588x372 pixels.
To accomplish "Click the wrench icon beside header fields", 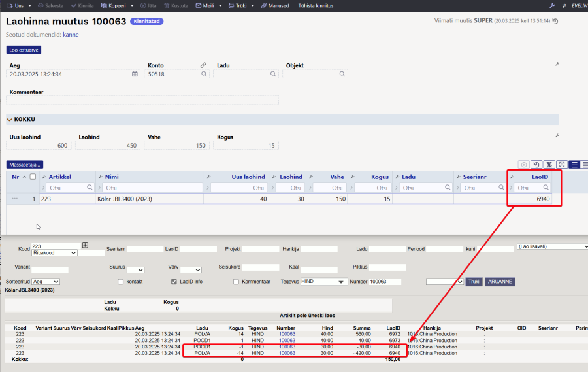I will [557, 64].
